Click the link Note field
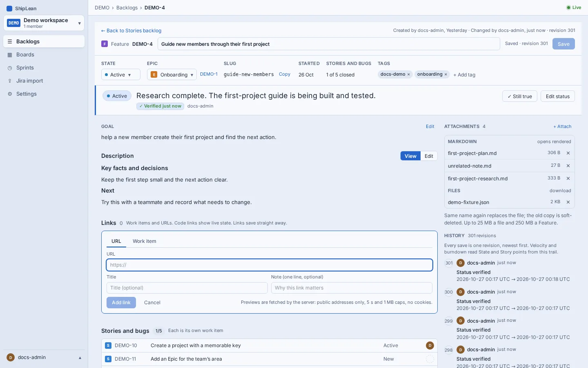The image size is (588, 368). [352, 288]
